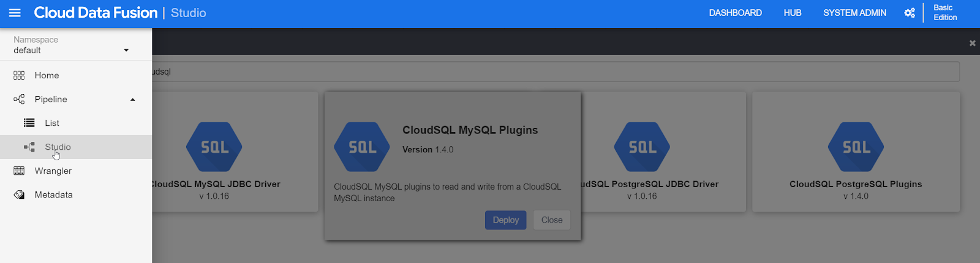The width and height of the screenshot is (980, 263).
Task: Click the Wrangler table icon
Action: 19,171
